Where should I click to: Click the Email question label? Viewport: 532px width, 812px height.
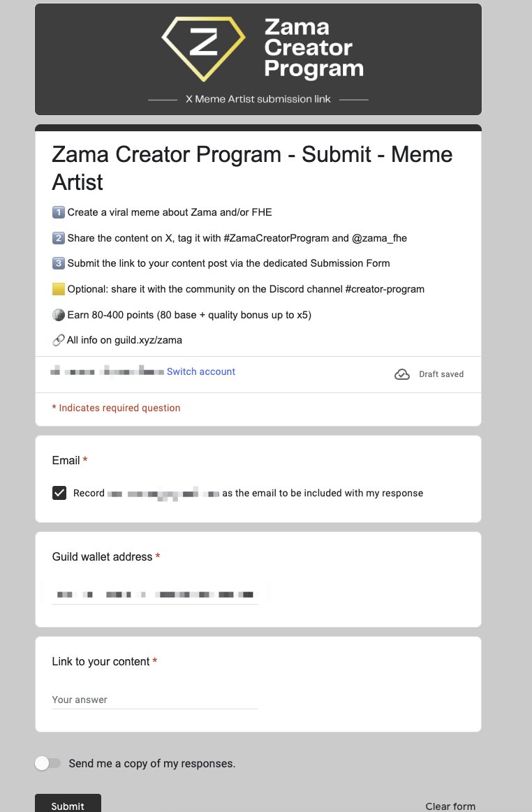click(66, 460)
